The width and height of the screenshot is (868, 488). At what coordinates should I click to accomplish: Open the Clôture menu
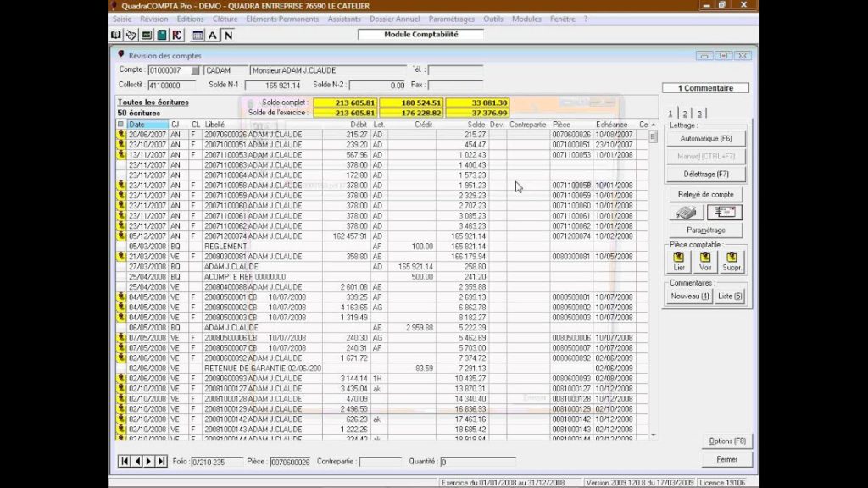coord(225,19)
